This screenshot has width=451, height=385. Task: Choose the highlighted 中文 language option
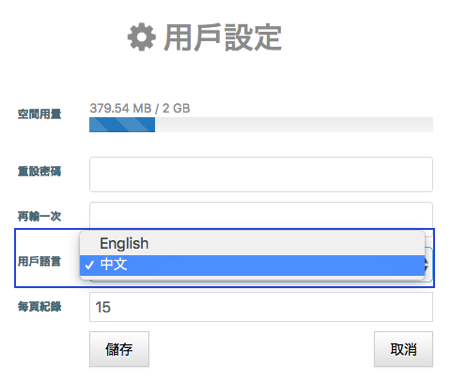coord(252,265)
